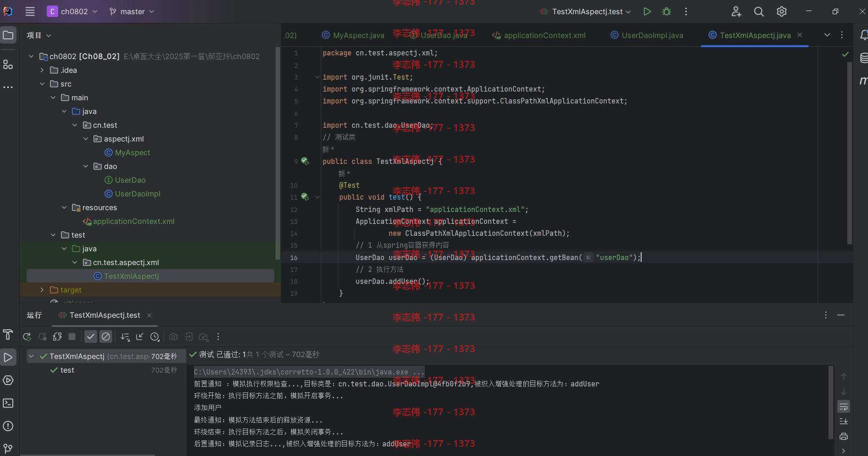This screenshot has height=456, width=868.
Task: Expand the .idea folder
Action: [42, 70]
